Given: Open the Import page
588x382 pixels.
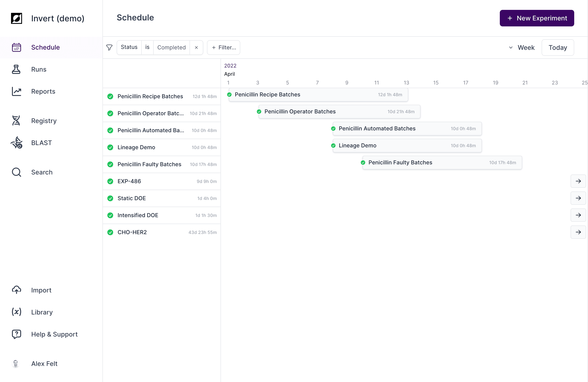Looking at the screenshot, I should [x=51, y=290].
